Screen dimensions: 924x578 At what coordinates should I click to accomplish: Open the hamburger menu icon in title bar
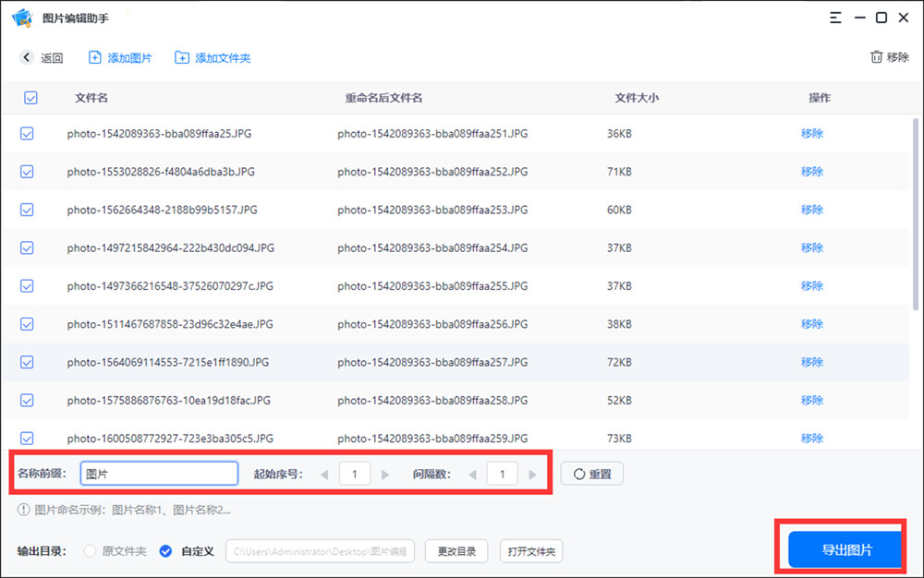click(835, 18)
